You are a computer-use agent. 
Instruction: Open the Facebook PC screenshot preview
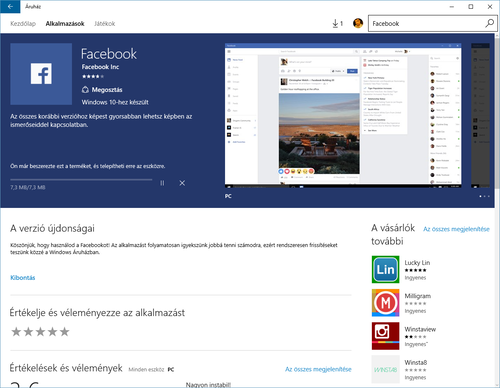tap(343, 115)
